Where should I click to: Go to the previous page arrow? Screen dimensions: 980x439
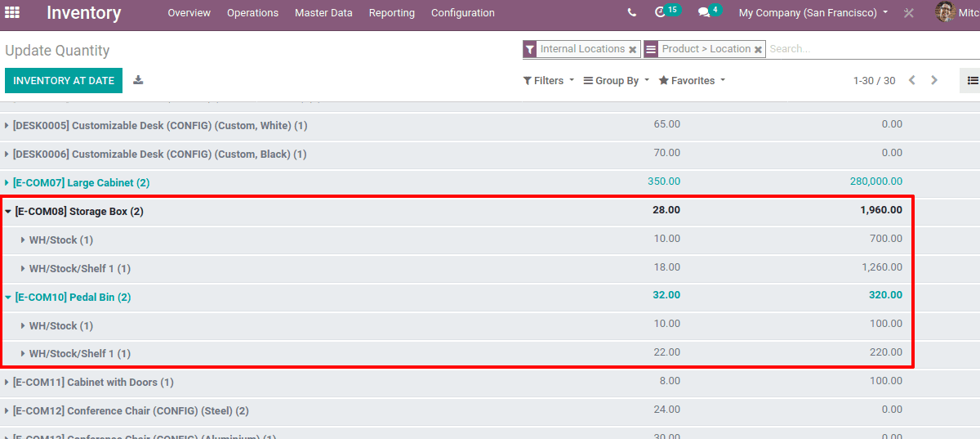coord(912,80)
